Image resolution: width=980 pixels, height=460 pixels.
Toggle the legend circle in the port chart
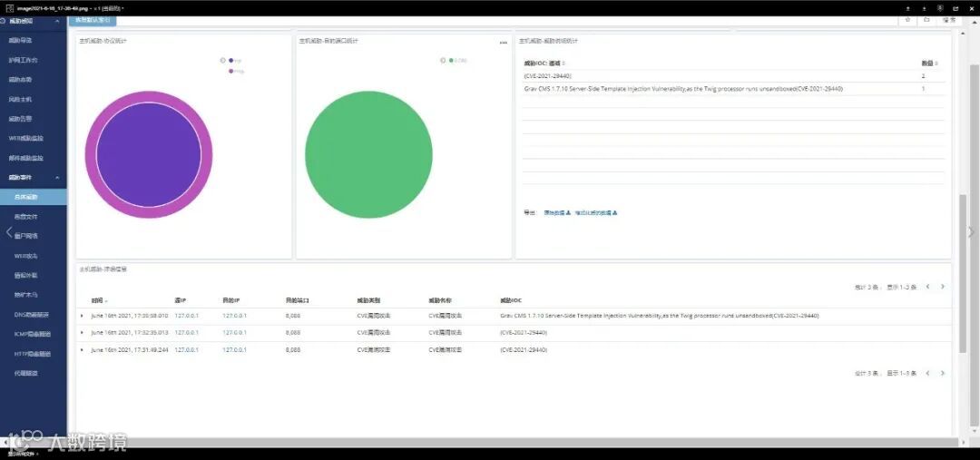(x=443, y=61)
